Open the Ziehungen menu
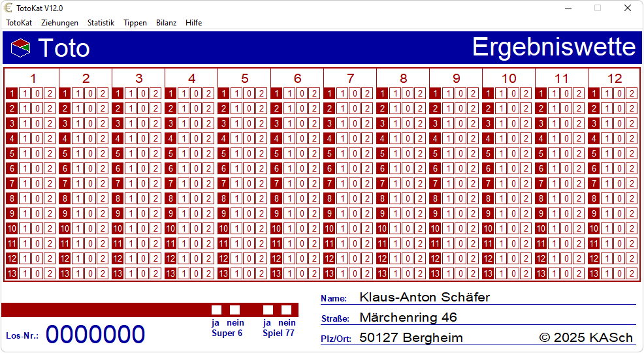Viewport: 644px width, 353px height. (60, 23)
